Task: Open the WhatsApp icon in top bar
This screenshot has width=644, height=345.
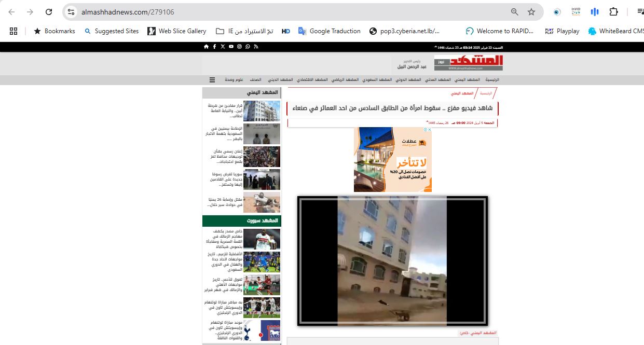Action: pos(248,47)
